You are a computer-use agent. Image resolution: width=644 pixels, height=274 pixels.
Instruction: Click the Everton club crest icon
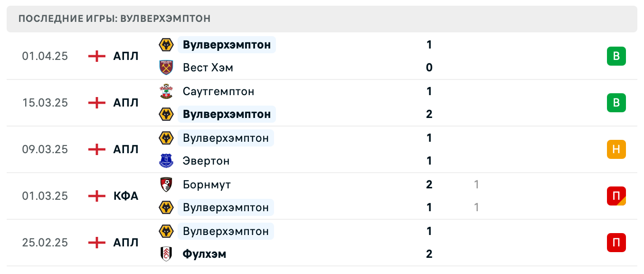166,161
